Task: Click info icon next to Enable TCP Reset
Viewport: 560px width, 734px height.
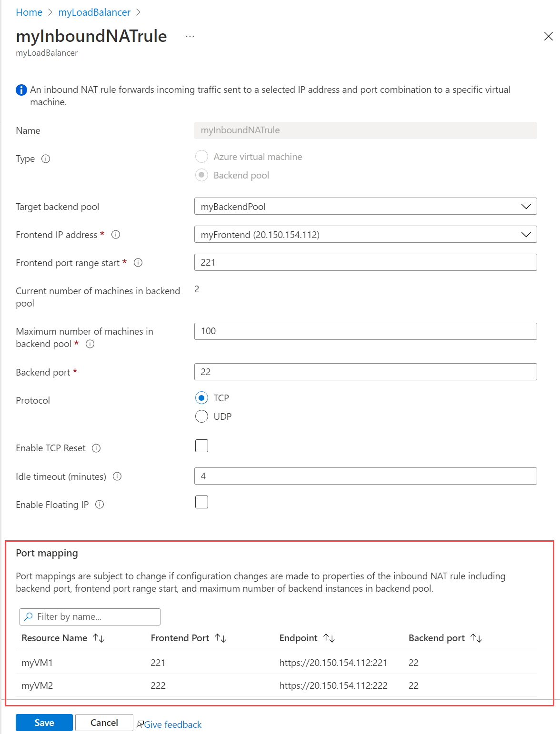Action: tap(96, 448)
